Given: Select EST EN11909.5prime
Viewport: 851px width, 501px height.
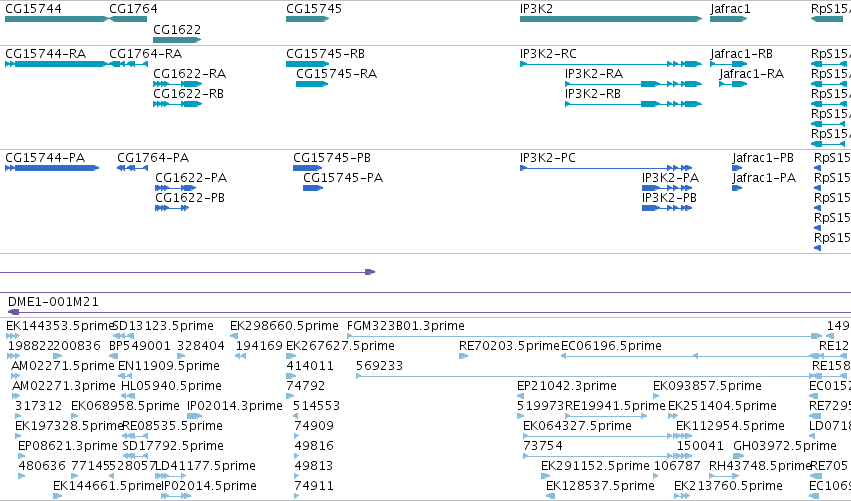Looking at the screenshot, I should [127, 376].
